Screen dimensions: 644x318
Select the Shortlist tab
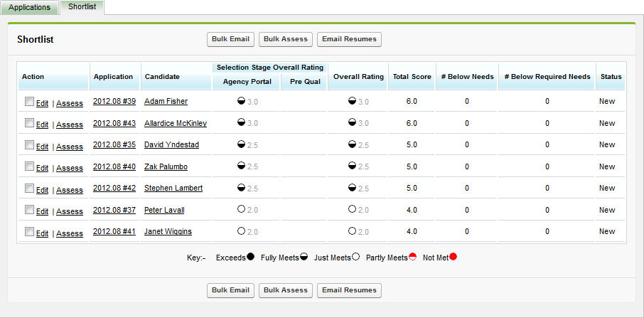coord(82,7)
